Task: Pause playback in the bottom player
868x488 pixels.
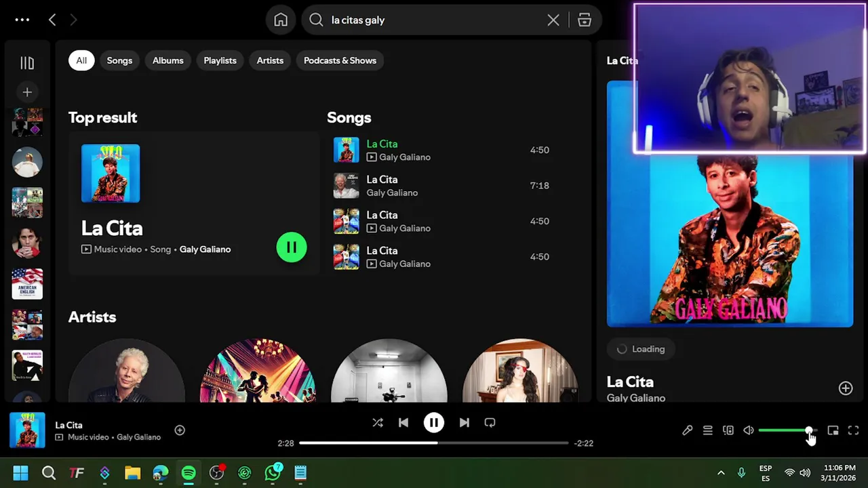Action: [x=434, y=423]
